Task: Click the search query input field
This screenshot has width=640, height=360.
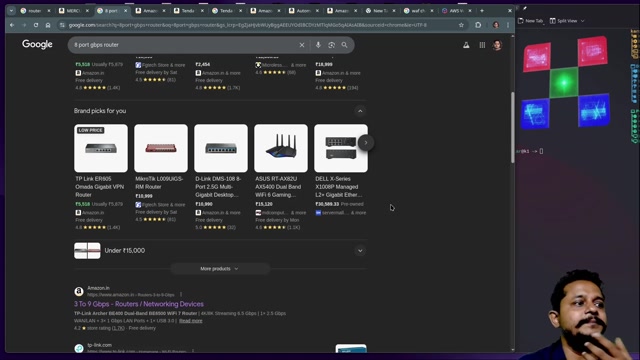Action: click(x=184, y=45)
